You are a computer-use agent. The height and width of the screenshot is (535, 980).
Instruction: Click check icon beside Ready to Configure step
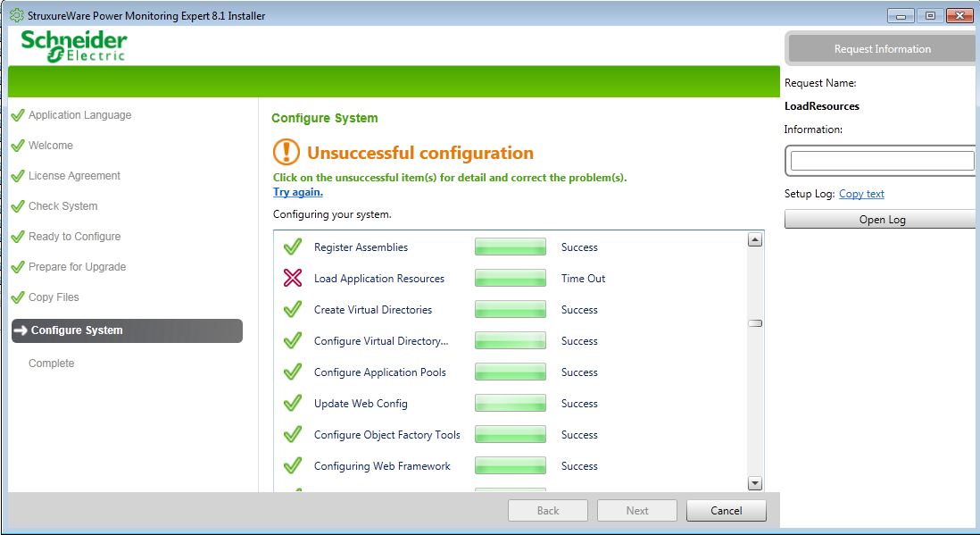click(18, 236)
